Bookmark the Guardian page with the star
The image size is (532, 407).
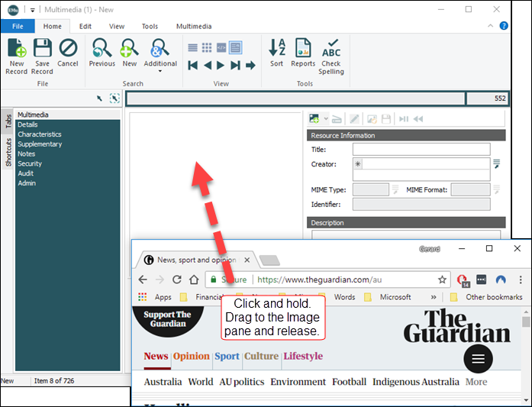pos(442,279)
